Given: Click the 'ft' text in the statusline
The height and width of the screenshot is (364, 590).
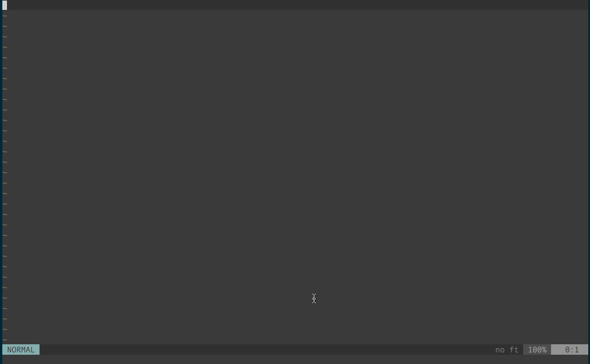Looking at the screenshot, I should point(514,349).
